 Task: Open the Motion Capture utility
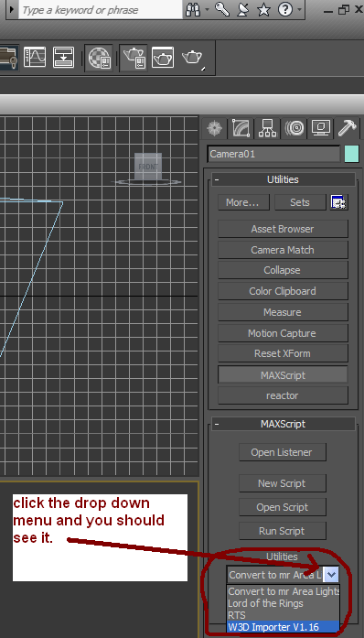click(x=283, y=333)
